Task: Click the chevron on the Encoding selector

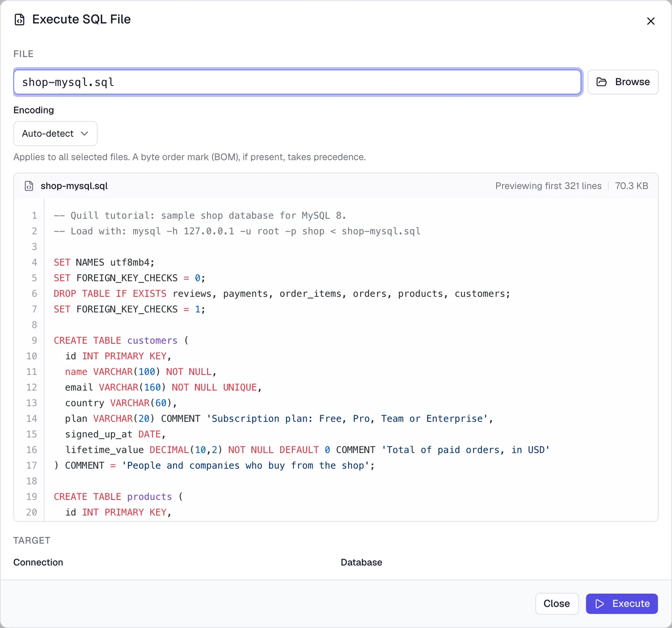Action: tap(84, 133)
